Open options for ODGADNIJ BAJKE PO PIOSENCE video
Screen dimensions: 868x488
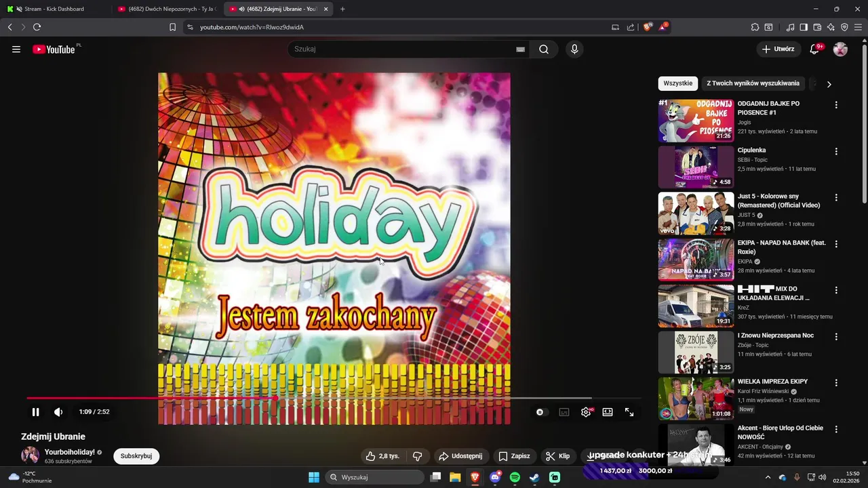pyautogui.click(x=836, y=105)
